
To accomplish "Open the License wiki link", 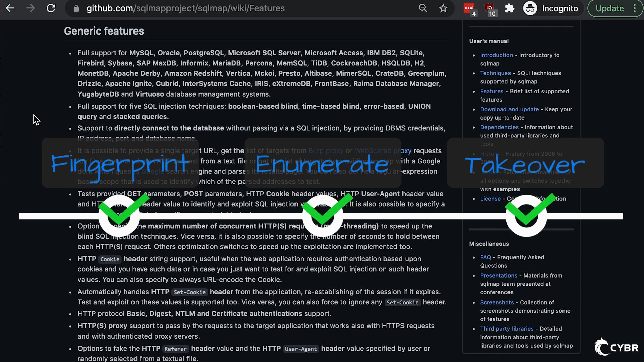I will (490, 199).
